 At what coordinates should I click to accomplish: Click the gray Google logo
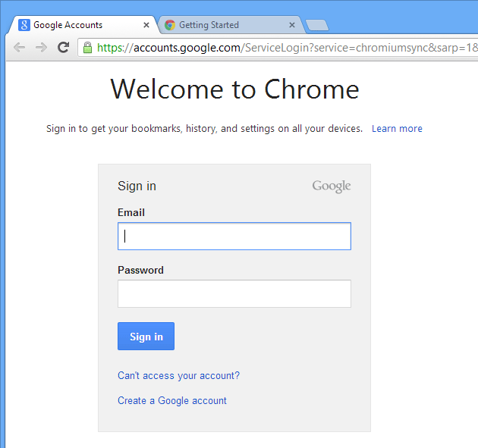click(x=332, y=186)
